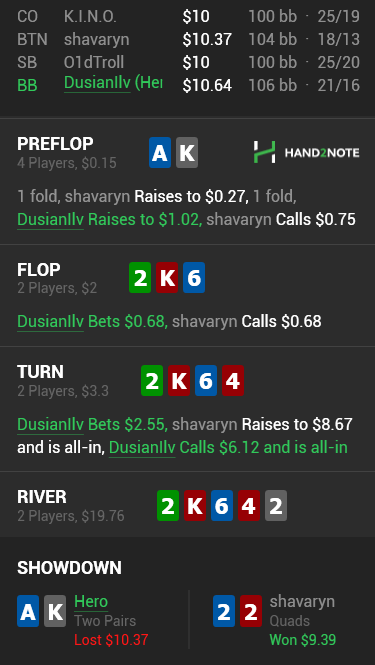
Task: Click DusianIlv link in preflop action
Action: [x=50, y=220]
